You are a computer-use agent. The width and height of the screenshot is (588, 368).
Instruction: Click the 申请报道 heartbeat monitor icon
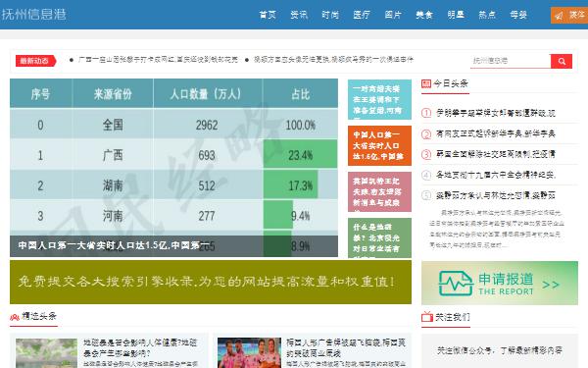coord(456,284)
